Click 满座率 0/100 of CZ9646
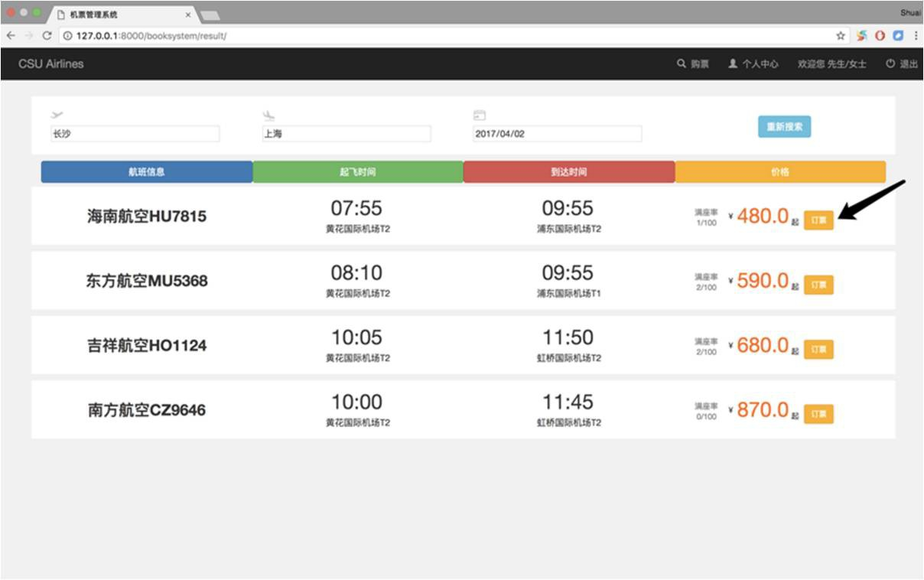This screenshot has width=924, height=580. pos(706,412)
